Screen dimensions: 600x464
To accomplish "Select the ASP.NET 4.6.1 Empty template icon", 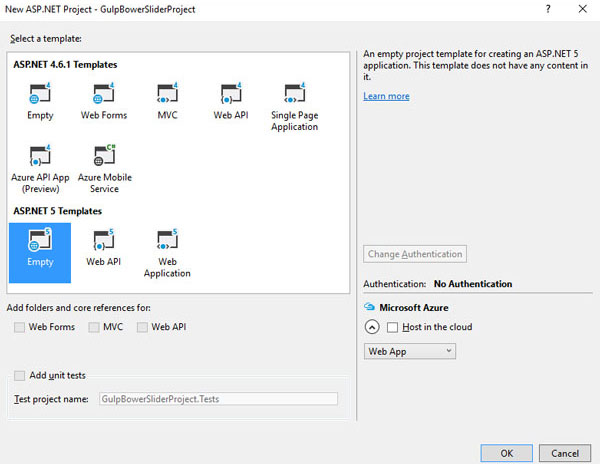I will pyautogui.click(x=40, y=93).
